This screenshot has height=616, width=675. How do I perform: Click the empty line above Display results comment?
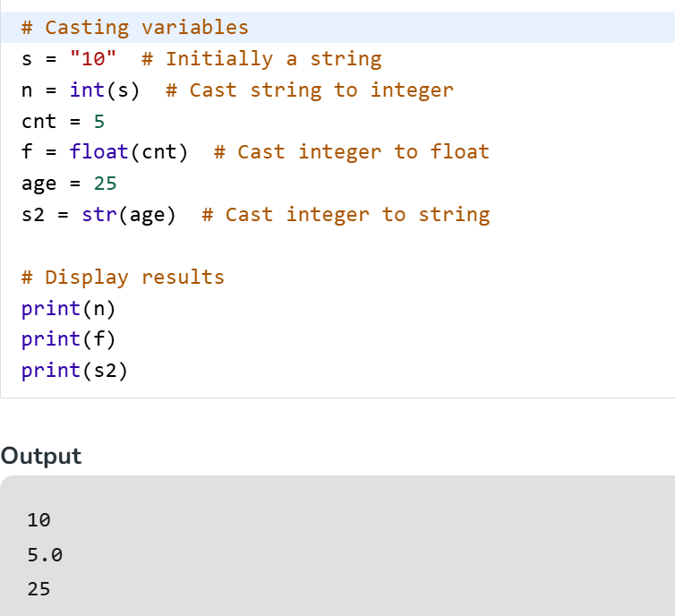pyautogui.click(x=179, y=246)
